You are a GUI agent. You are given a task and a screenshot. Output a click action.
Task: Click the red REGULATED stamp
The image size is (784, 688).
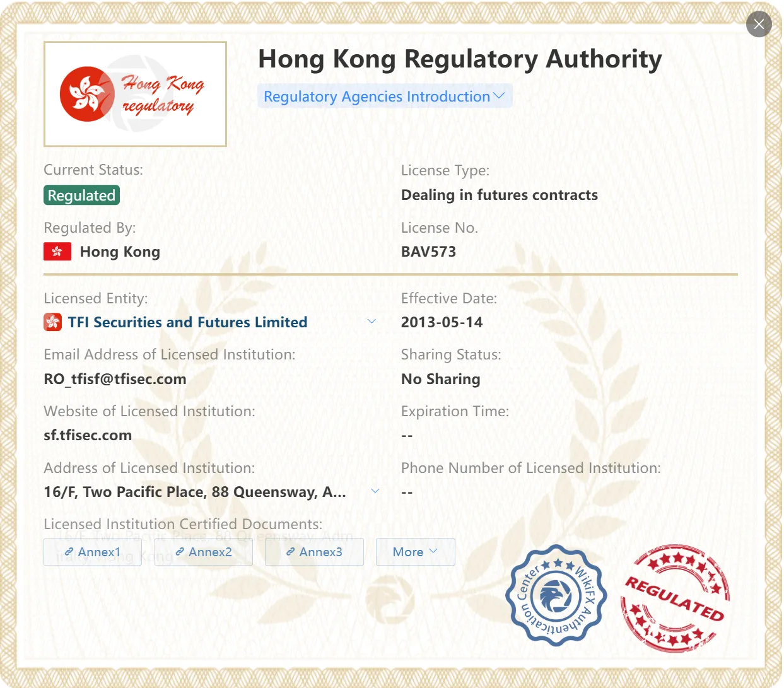(x=675, y=598)
